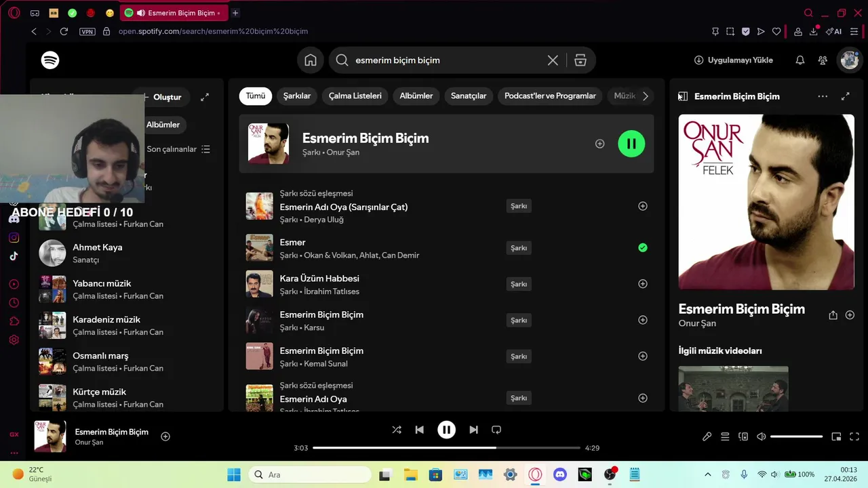Enter full screen player mode
Image resolution: width=868 pixels, height=488 pixels.
pyautogui.click(x=854, y=436)
